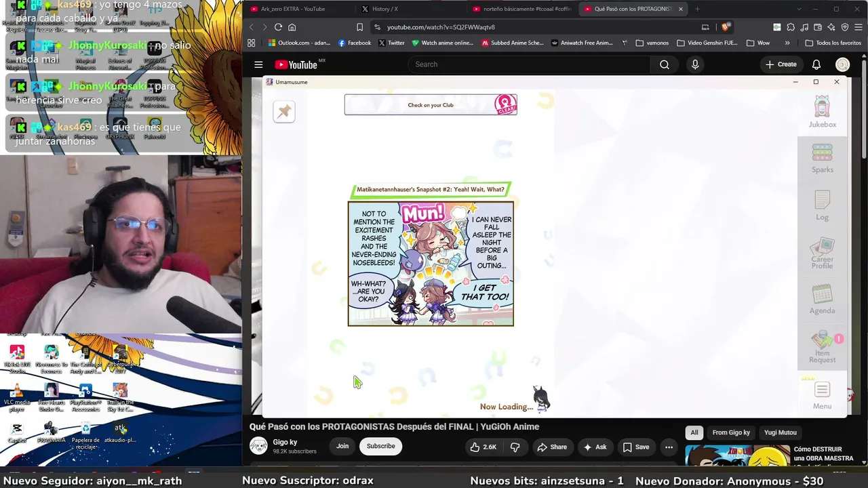Open the Twitter bookmark
868x488 pixels.
click(391, 43)
